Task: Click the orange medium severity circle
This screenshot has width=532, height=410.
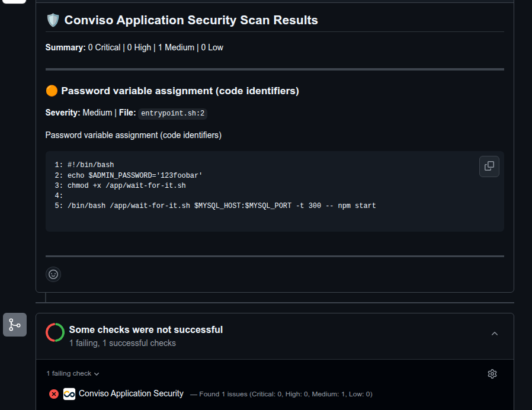Action: click(52, 91)
